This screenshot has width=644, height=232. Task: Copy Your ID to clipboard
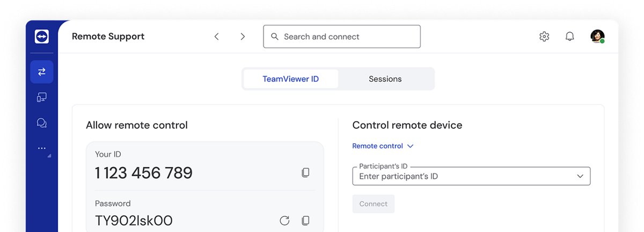click(305, 173)
